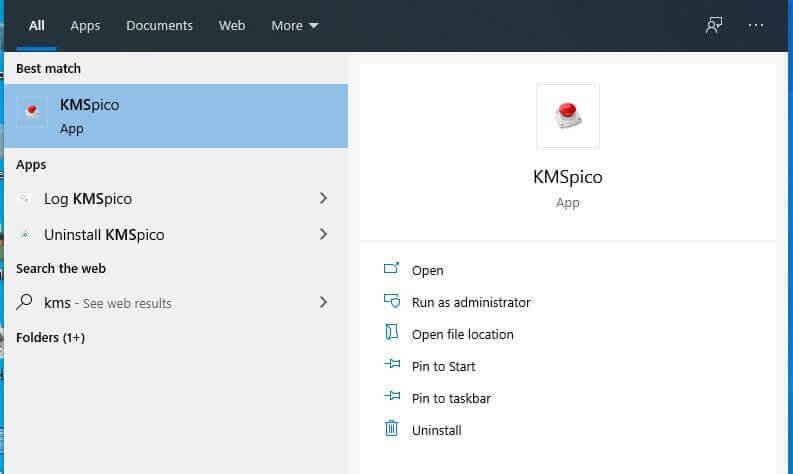Click the large KMSpico icon in preview
Screen dimensions: 793x474
point(567,116)
